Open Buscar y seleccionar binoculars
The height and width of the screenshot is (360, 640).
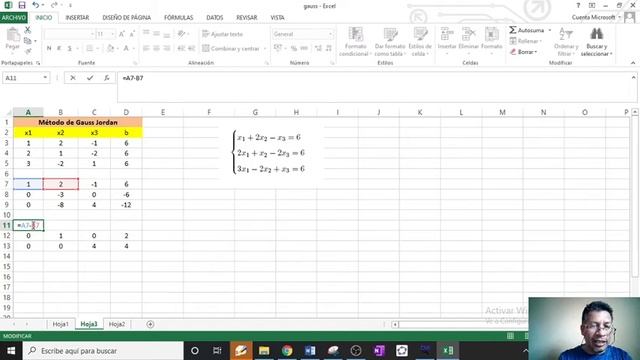596,42
